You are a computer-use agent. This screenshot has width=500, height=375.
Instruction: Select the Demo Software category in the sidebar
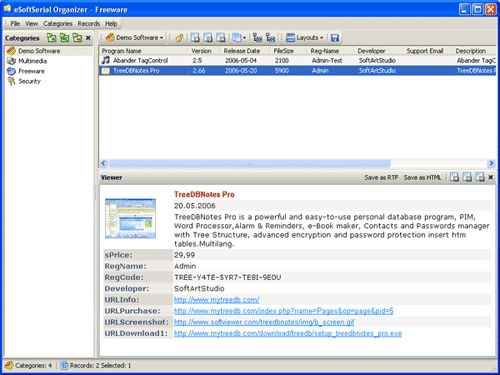(39, 51)
